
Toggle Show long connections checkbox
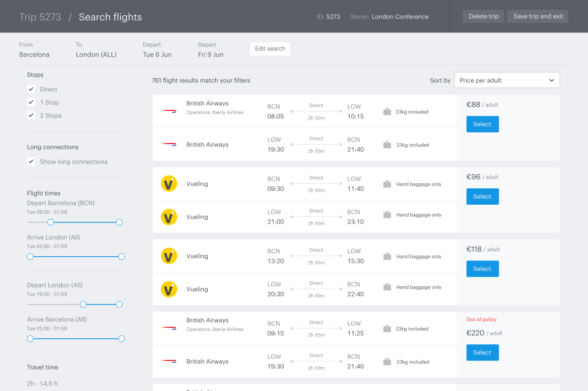pos(31,161)
